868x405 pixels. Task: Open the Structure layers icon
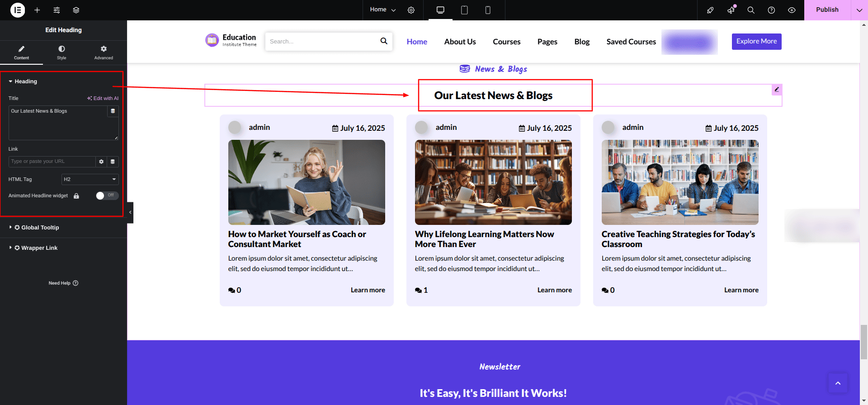pos(76,10)
